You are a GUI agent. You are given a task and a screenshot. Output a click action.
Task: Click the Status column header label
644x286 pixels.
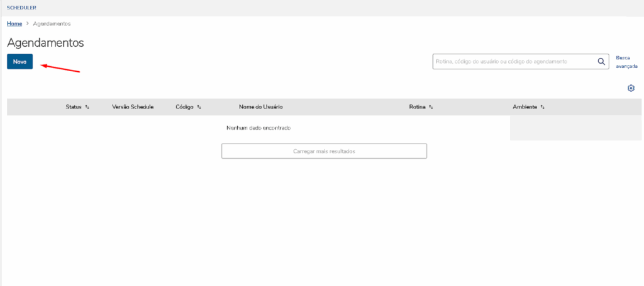coord(74,107)
